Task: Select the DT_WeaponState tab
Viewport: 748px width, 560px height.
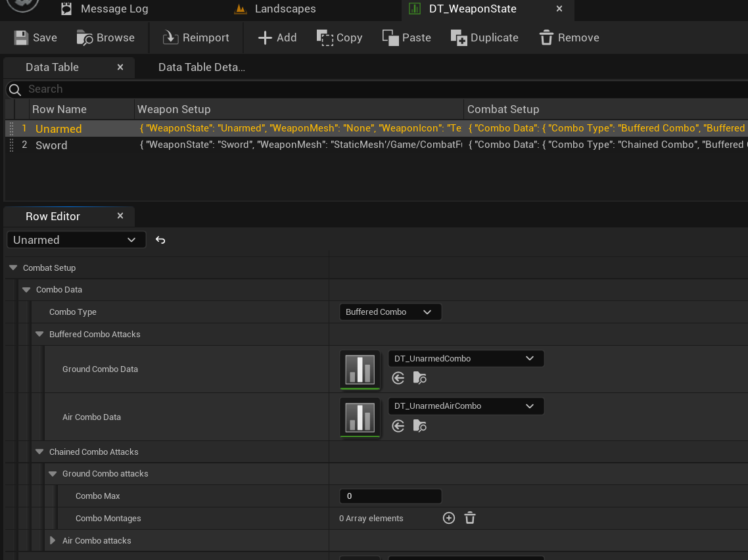Action: coord(473,9)
